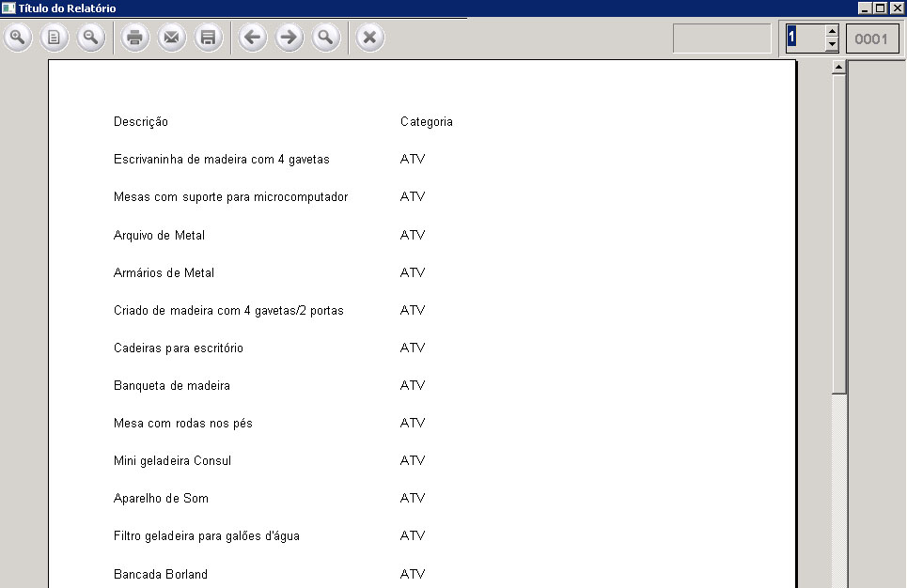Save the report using the floppy disk icon
The image size is (907, 588).
(x=209, y=39)
